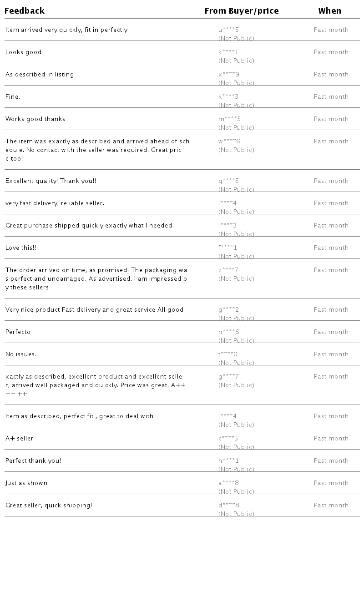Open buyer d****8 profile
Image resolution: width=364 pixels, height=597 pixels.
(229, 506)
